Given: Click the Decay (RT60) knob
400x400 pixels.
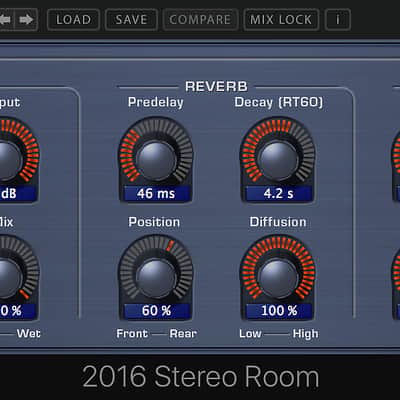Looking at the screenshot, I should pos(278,161).
